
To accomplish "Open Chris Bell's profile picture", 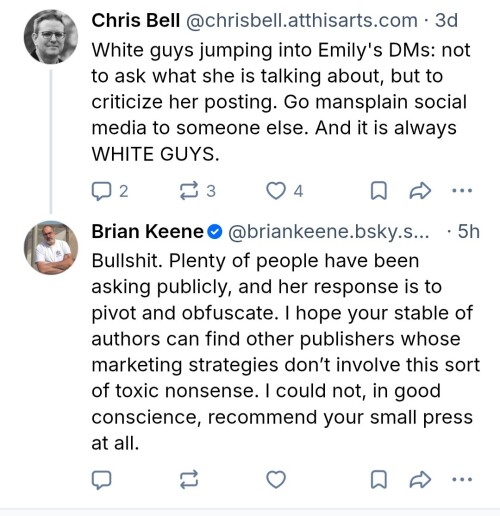I will point(51,36).
